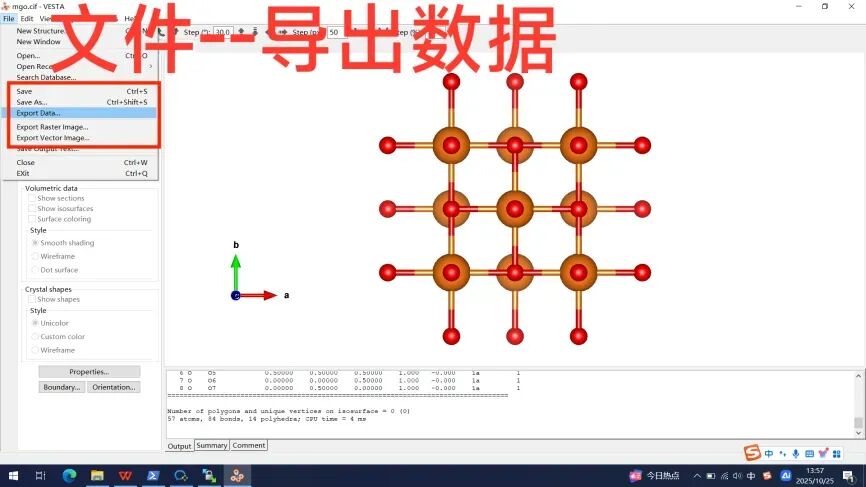Viewport: 866px width, 487px height.
Task: Select Wireframe under Volumetric data style
Action: pos(35,256)
